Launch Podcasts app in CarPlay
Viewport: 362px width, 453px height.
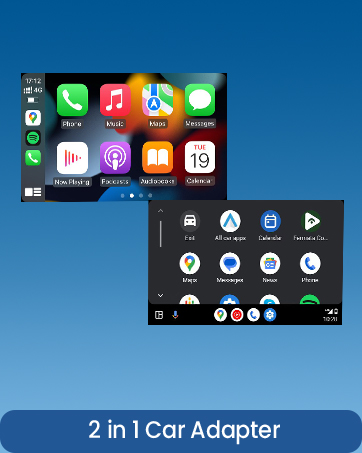coord(115,158)
